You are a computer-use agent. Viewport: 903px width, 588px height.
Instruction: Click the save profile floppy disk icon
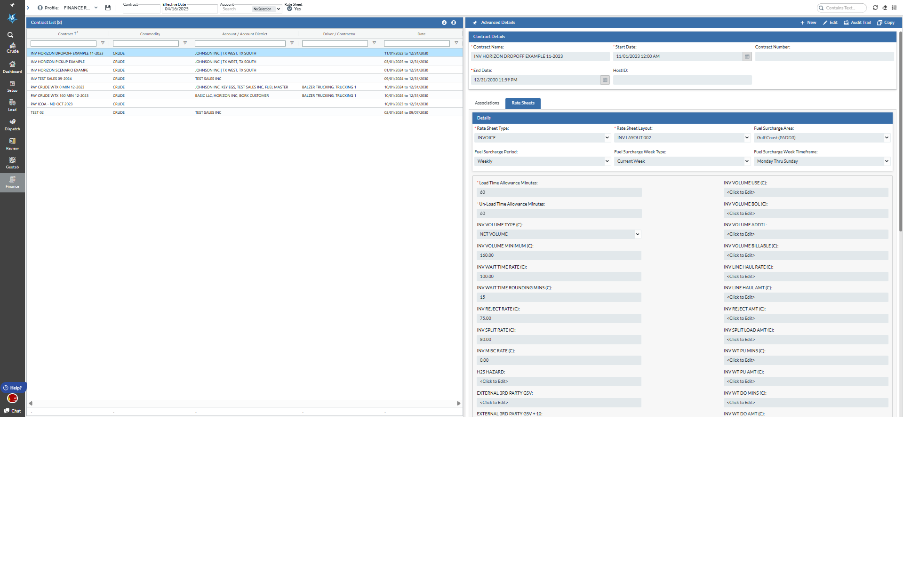pos(108,8)
